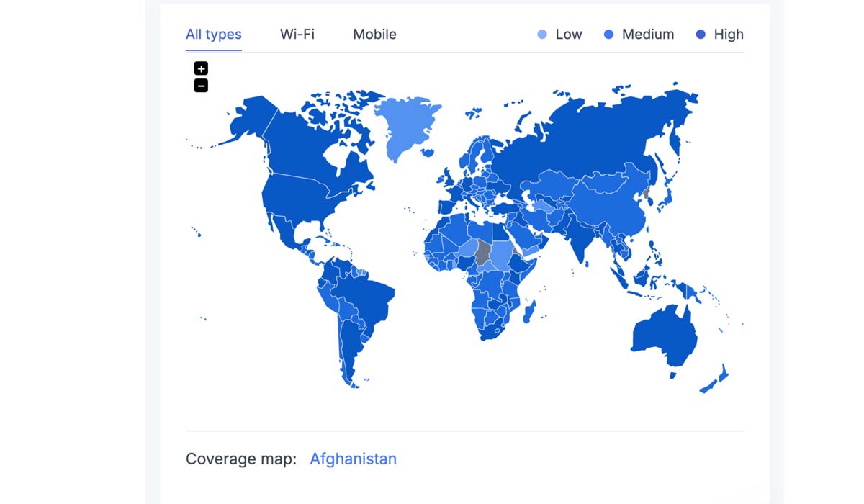
Task: Select the Wi-Fi tab
Action: [297, 35]
